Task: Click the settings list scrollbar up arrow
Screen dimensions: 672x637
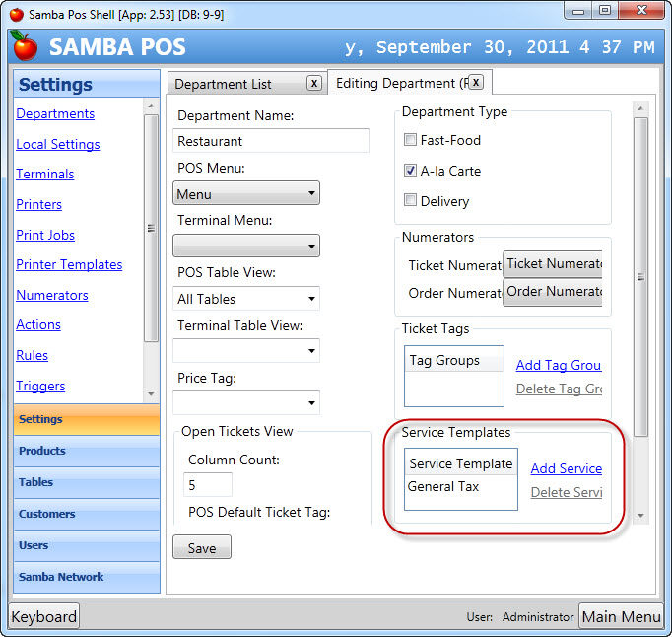Action: coord(151,106)
